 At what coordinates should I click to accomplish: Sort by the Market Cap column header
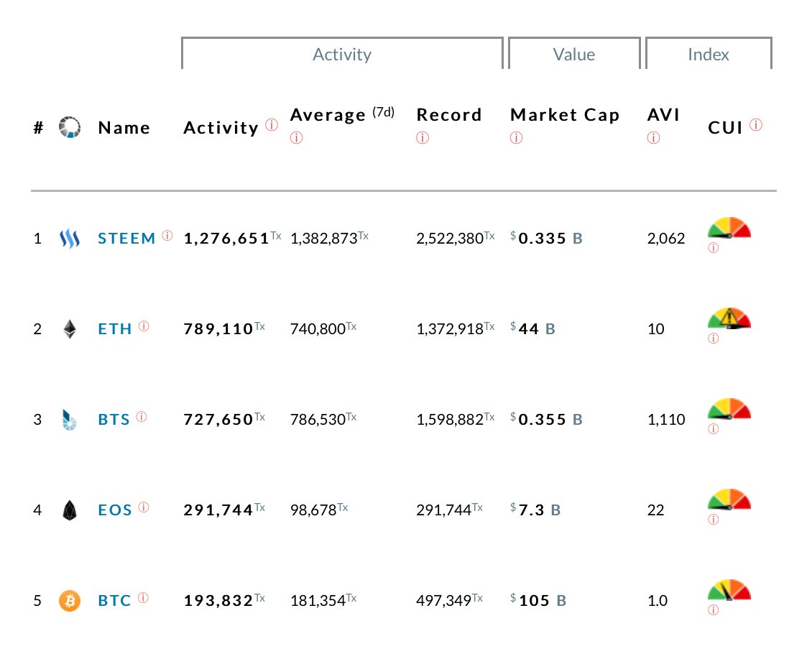pyautogui.click(x=565, y=114)
